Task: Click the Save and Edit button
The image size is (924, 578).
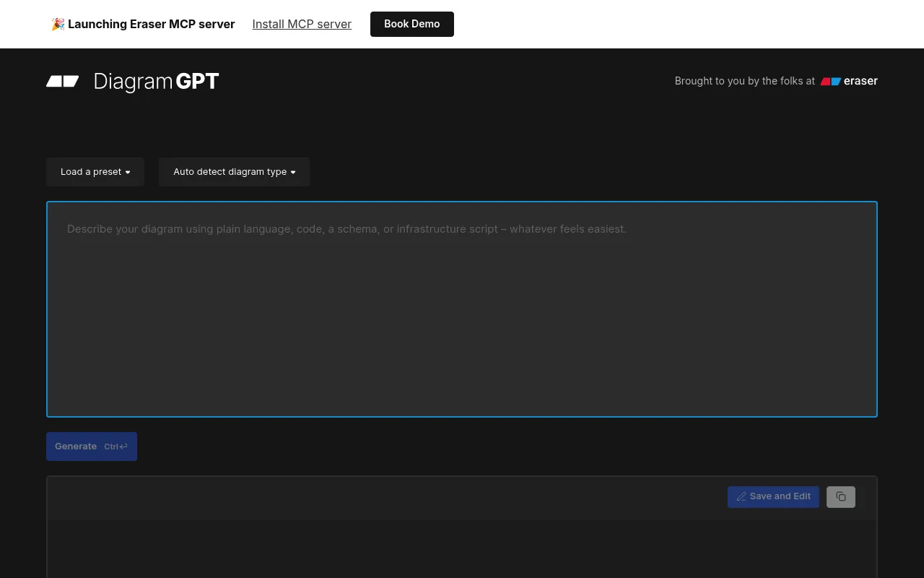Action: pyautogui.click(x=773, y=497)
